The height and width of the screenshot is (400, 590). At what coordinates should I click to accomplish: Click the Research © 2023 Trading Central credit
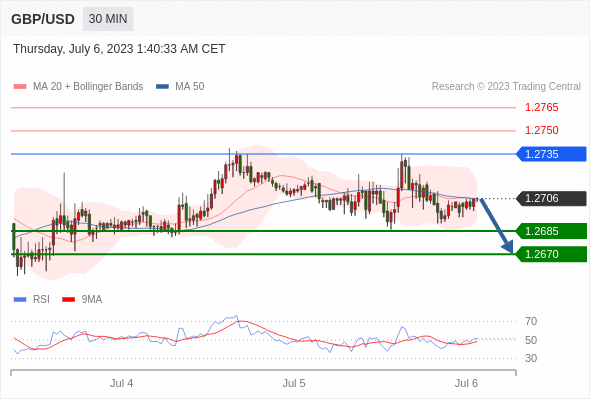click(506, 87)
